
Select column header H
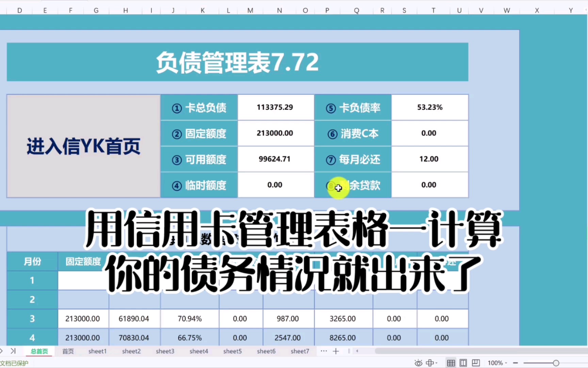coord(126,11)
